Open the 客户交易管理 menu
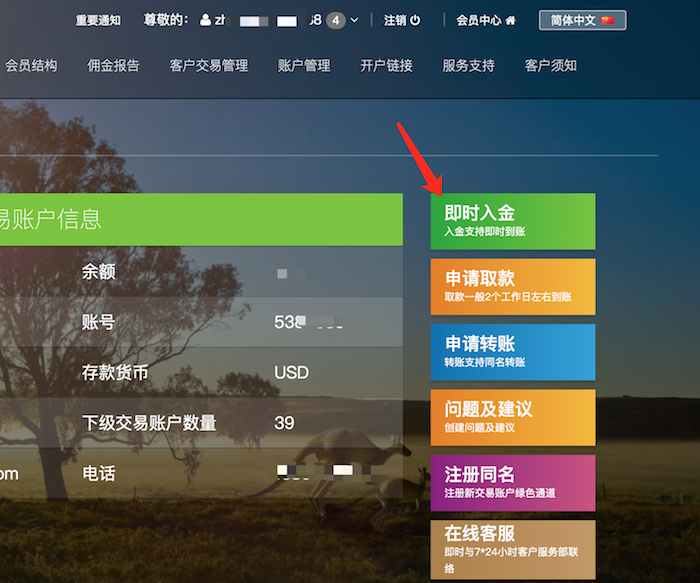Image resolution: width=700 pixels, height=583 pixels. click(x=208, y=66)
